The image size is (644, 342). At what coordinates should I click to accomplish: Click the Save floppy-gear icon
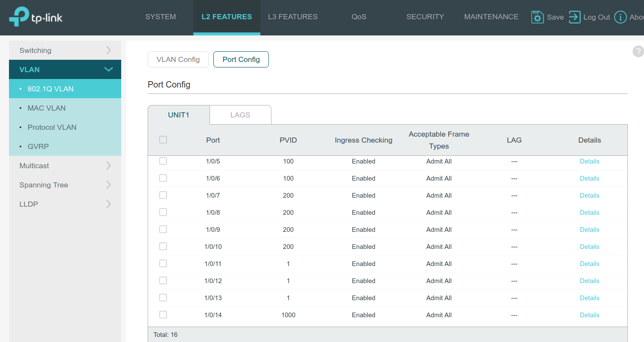[x=537, y=17]
